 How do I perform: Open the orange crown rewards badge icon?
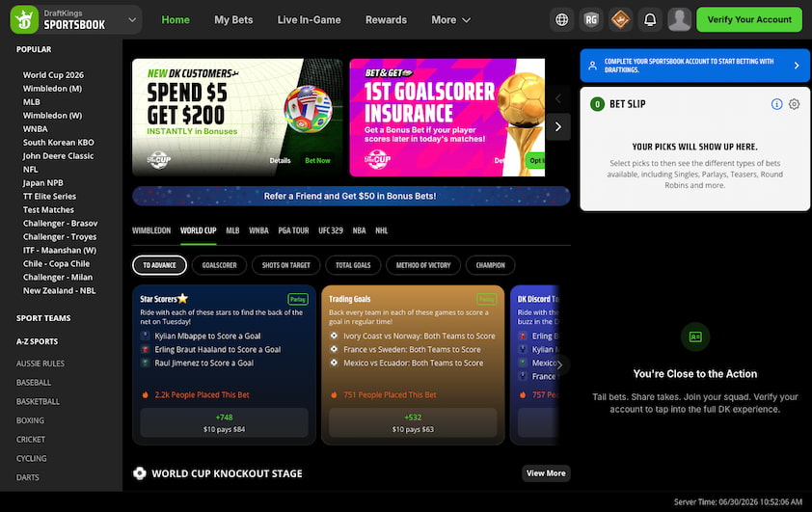[620, 19]
